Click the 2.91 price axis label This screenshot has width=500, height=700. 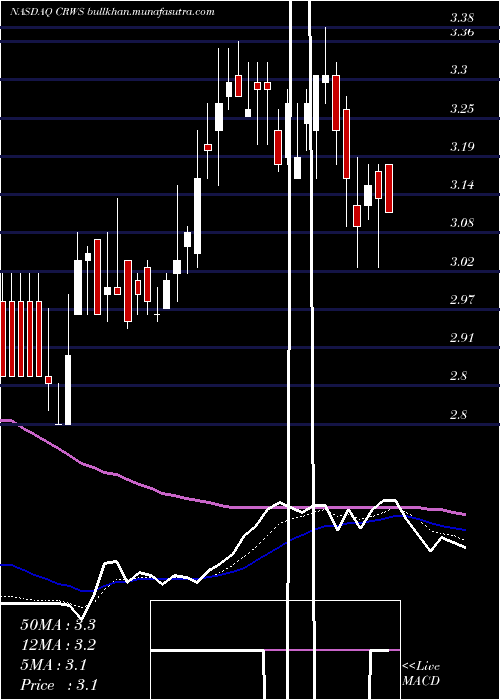462,338
